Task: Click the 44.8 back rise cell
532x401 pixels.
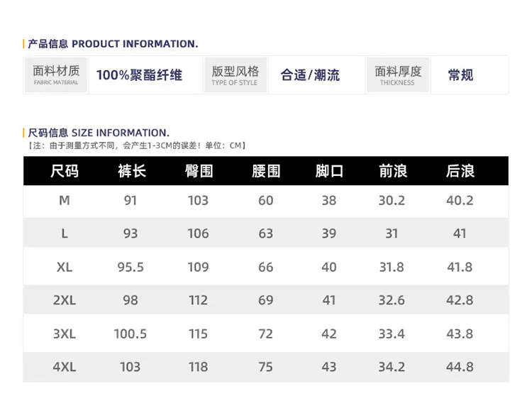Action: pyautogui.click(x=460, y=367)
